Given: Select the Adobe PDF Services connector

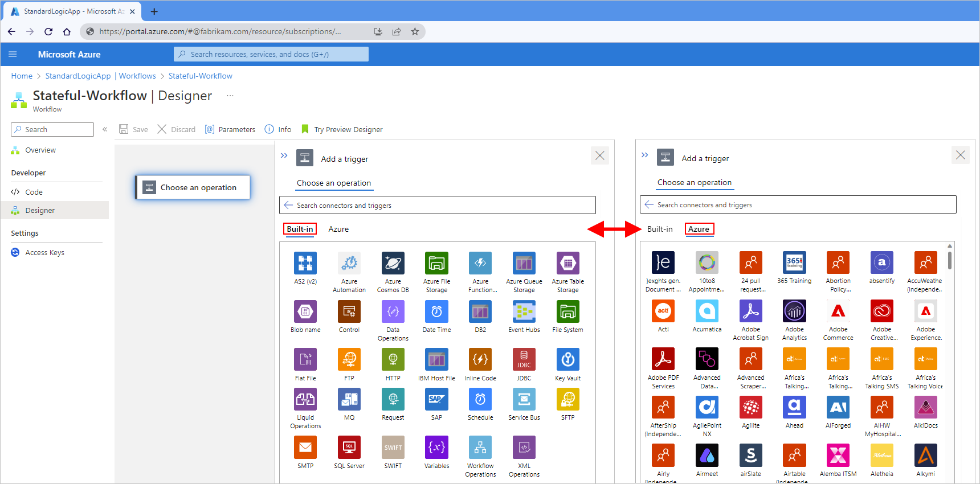Looking at the screenshot, I should pyautogui.click(x=663, y=359).
